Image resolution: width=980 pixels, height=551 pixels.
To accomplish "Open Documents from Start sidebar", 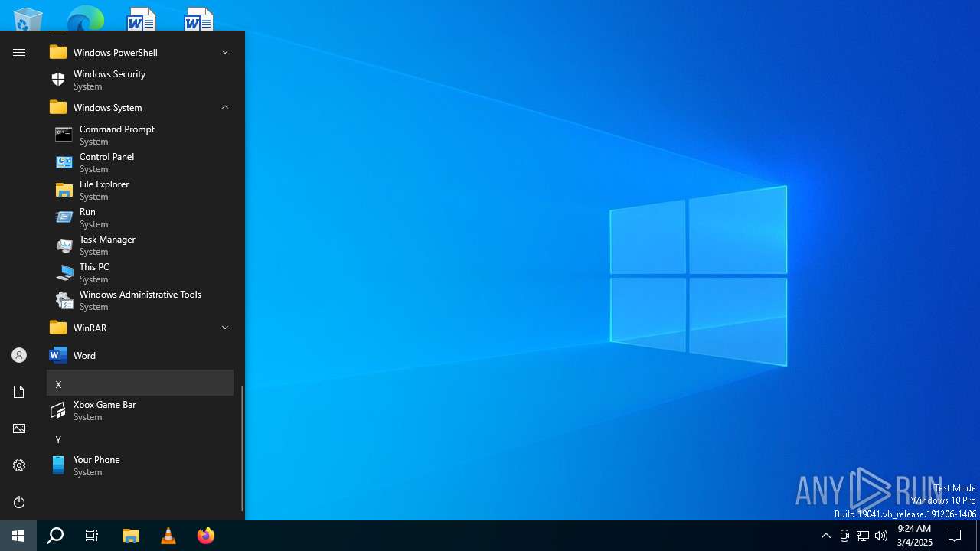I will tap(19, 392).
